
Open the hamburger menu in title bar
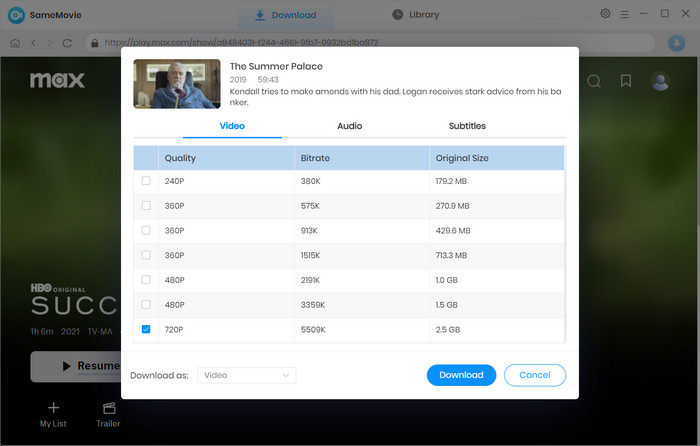pyautogui.click(x=624, y=14)
